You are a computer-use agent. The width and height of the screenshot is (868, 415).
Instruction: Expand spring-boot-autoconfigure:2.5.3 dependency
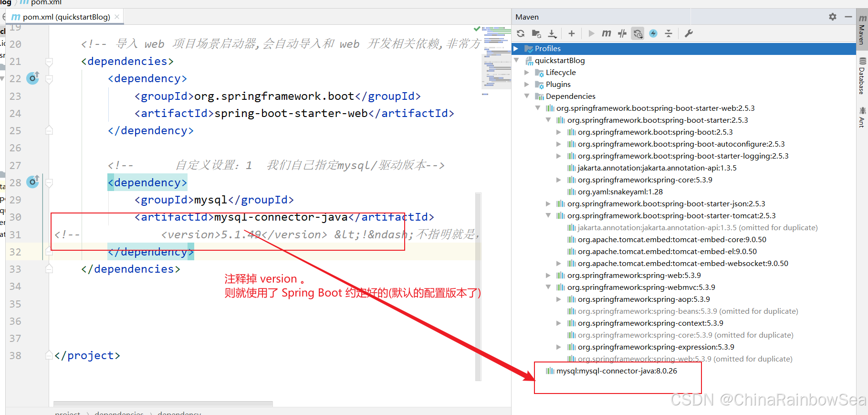click(x=559, y=144)
